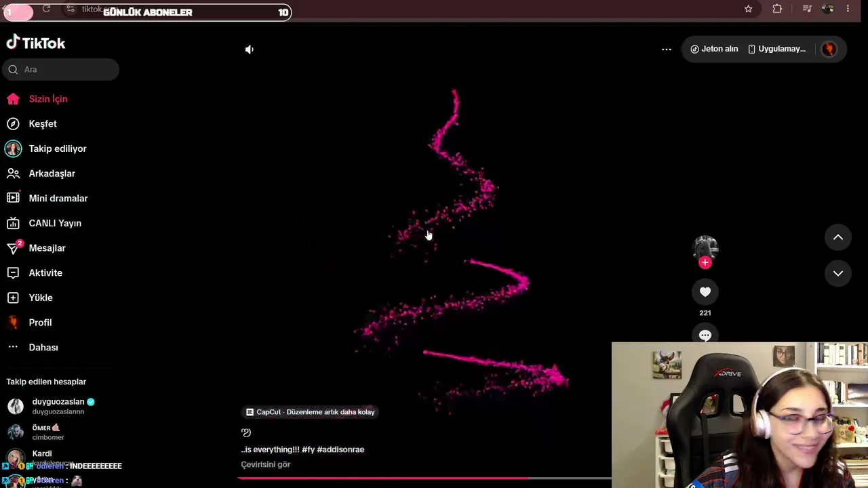
Task: Click the Takip ediliyor avatar icon
Action: point(13,148)
